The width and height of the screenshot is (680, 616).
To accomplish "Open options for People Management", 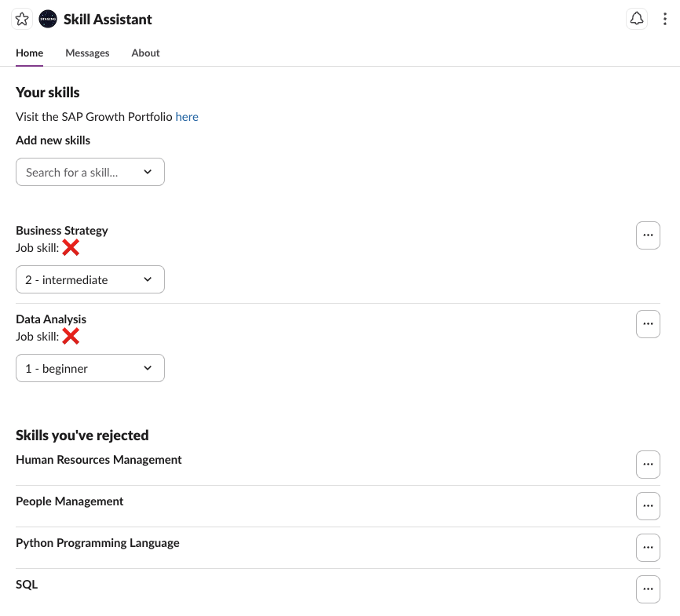I will pos(648,506).
